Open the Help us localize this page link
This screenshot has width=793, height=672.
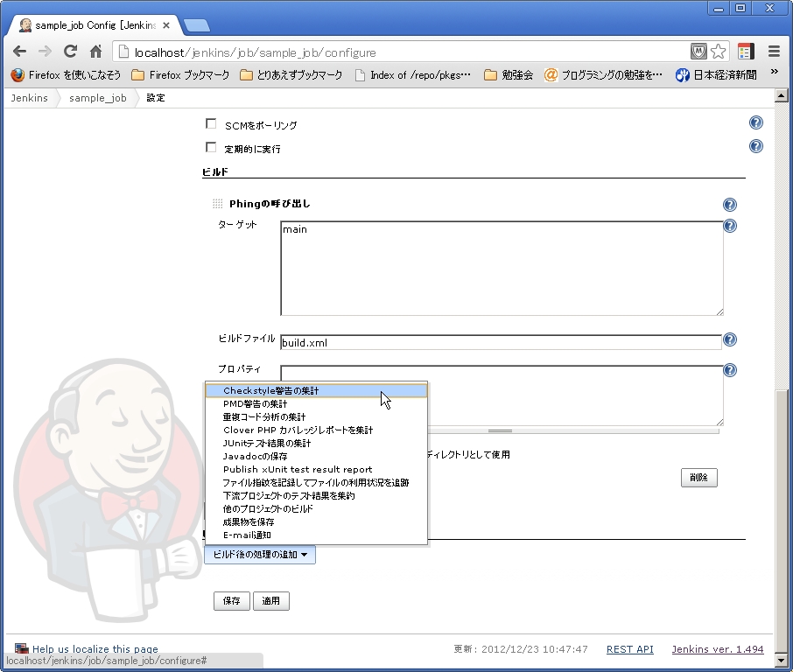click(95, 648)
